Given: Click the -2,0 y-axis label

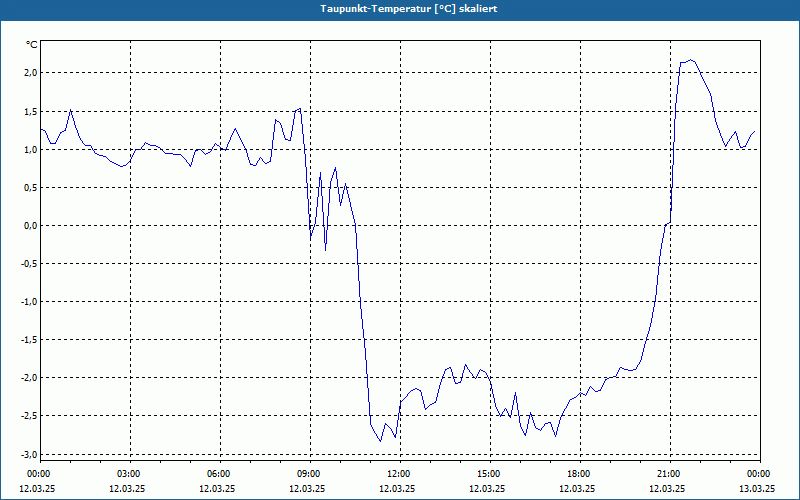Looking at the screenshot, I should click(30, 378).
